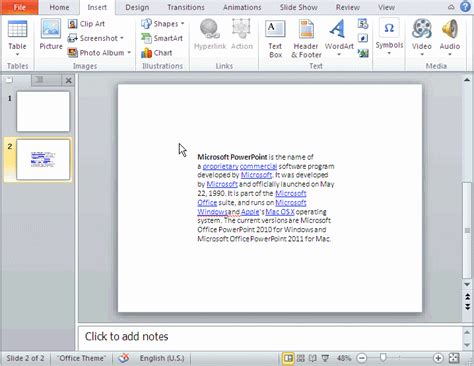Click the zoom slider handle

click(383, 358)
